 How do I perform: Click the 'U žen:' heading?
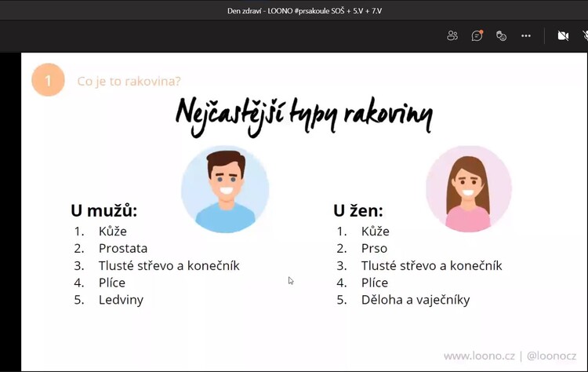358,210
